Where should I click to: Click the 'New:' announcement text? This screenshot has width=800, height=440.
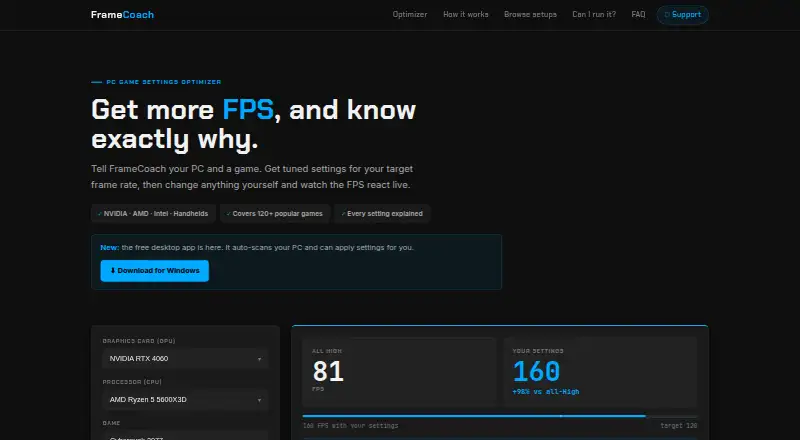[x=110, y=247]
